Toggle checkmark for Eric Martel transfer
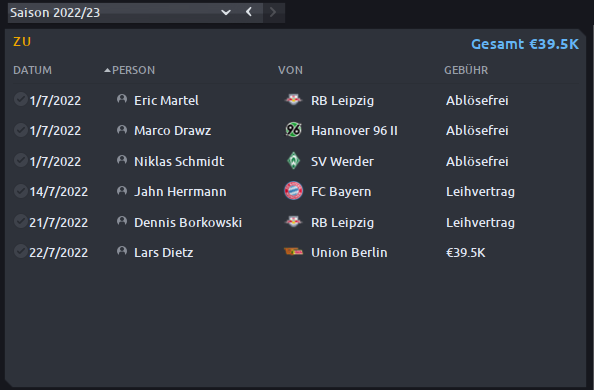The width and height of the screenshot is (594, 390). (20, 99)
